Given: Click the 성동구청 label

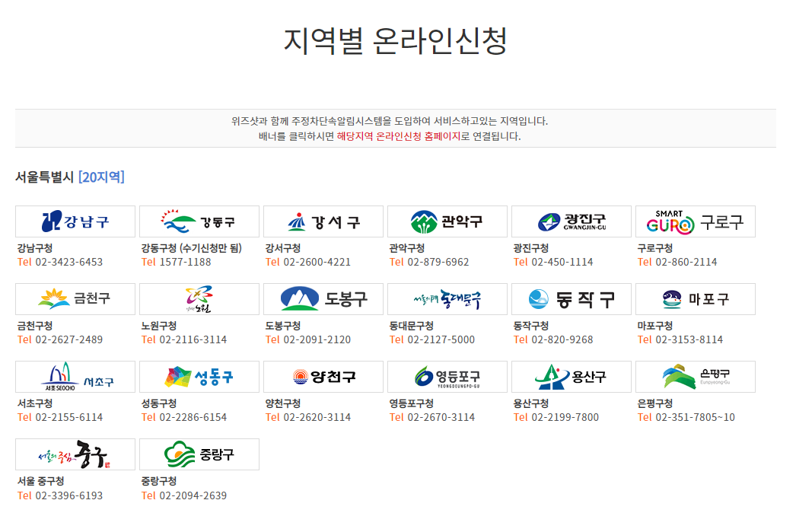Looking at the screenshot, I should click(x=159, y=403).
